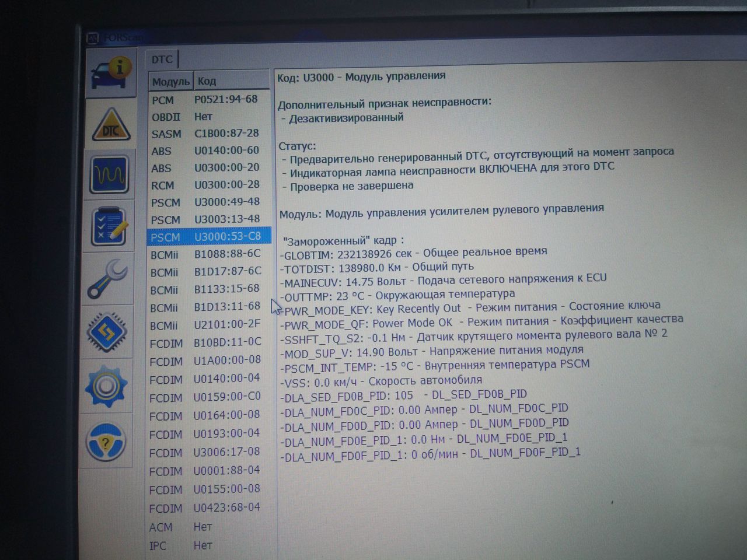Select FCDIM row U0159:00-C0
Viewport: 747px width, 560px height.
[x=209, y=397]
